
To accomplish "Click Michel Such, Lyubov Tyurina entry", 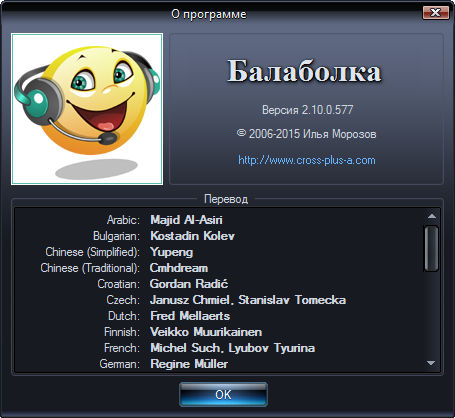I will point(232,348).
